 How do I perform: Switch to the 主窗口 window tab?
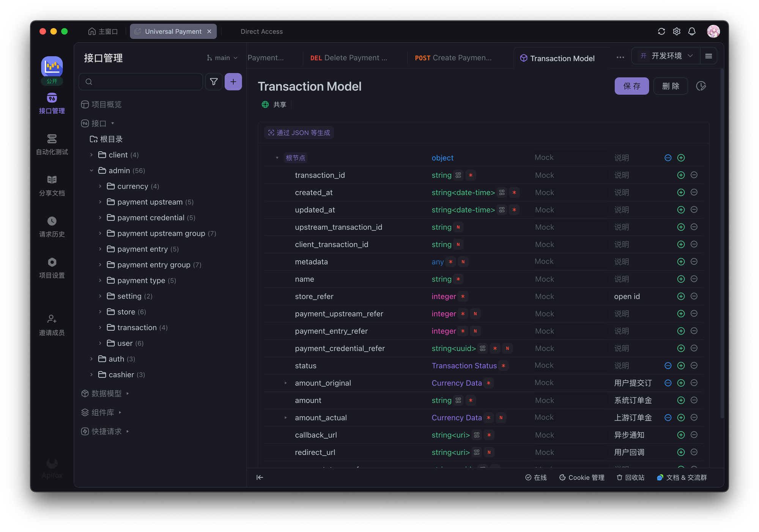[103, 31]
